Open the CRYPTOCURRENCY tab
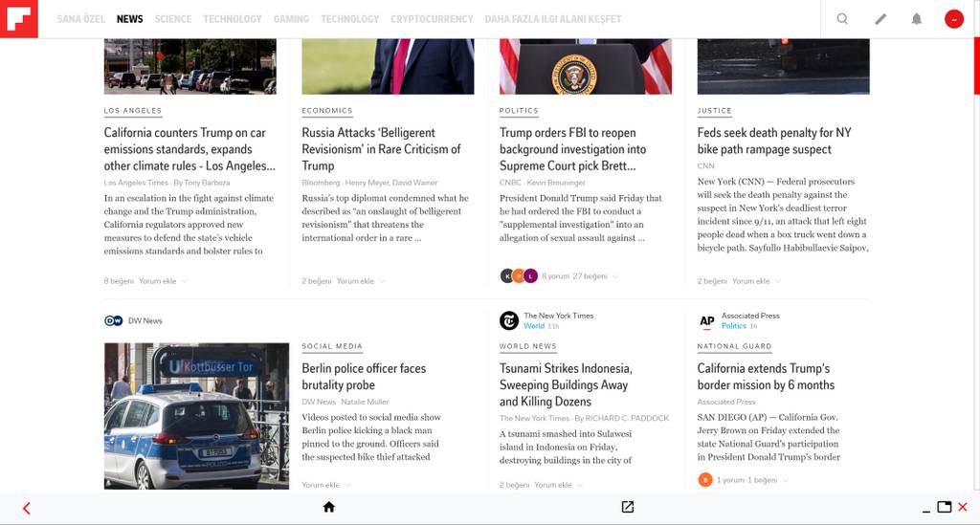Viewport: 980px width, 525px height. click(x=432, y=19)
